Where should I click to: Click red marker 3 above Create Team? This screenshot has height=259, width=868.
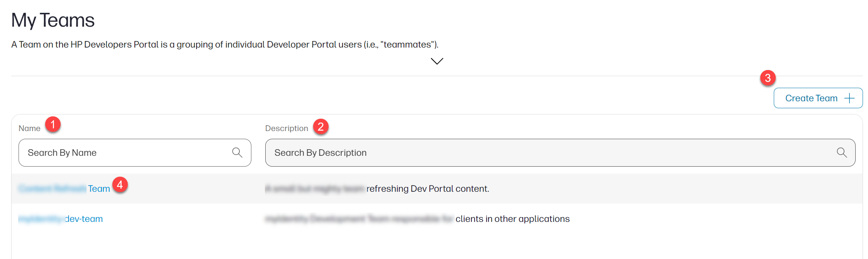(x=768, y=78)
